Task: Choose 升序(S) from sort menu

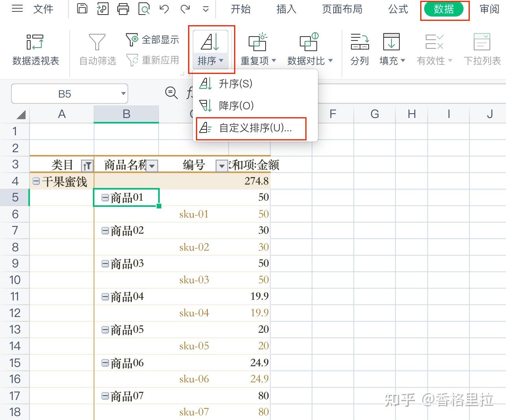Action: pos(255,83)
